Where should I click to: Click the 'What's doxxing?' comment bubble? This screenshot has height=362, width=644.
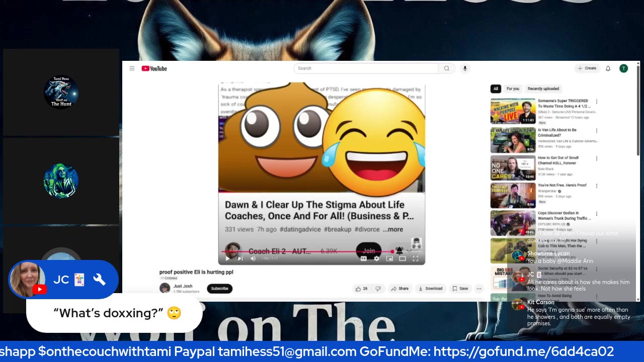tap(114, 313)
